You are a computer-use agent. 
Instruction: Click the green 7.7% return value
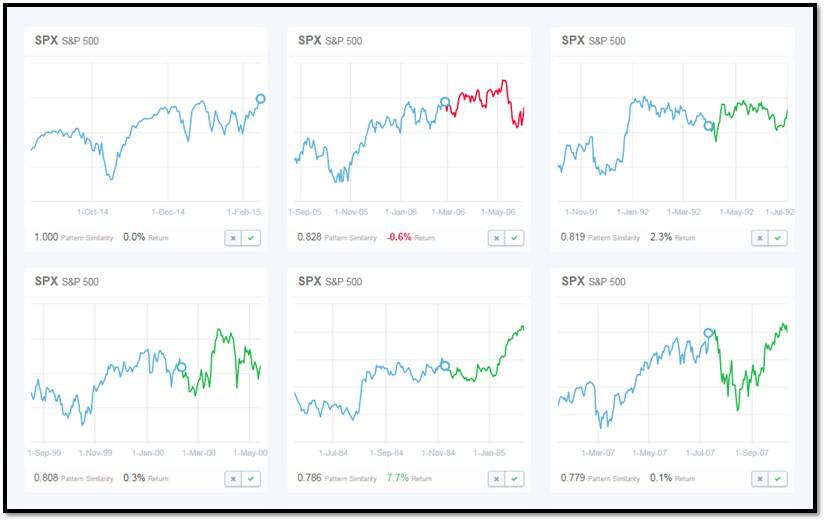click(397, 478)
